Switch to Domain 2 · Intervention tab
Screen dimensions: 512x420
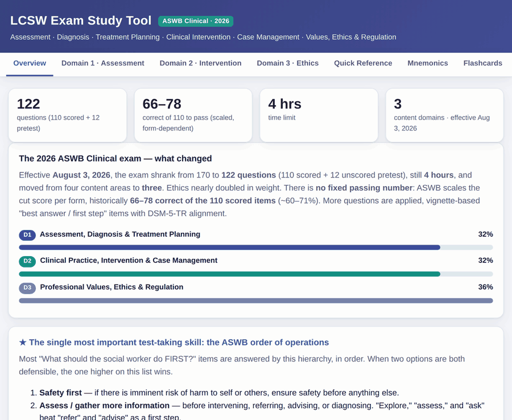click(200, 63)
